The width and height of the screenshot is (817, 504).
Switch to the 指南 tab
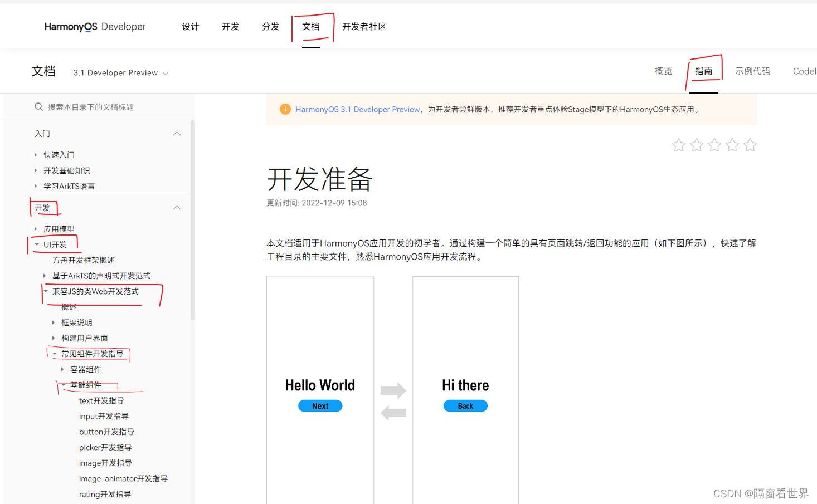point(703,71)
